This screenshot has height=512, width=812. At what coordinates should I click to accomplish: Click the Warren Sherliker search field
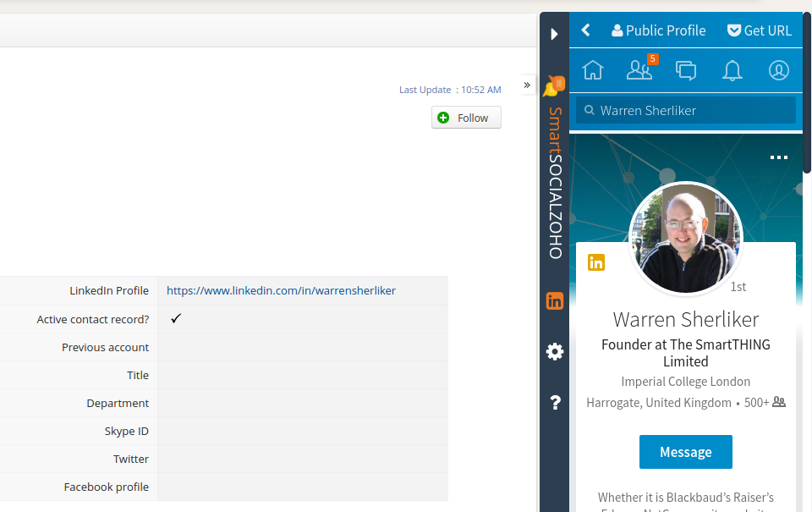click(686, 110)
